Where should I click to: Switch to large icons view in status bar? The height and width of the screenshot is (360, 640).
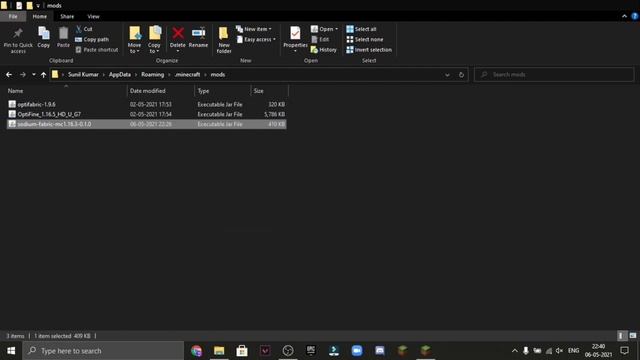click(633, 336)
